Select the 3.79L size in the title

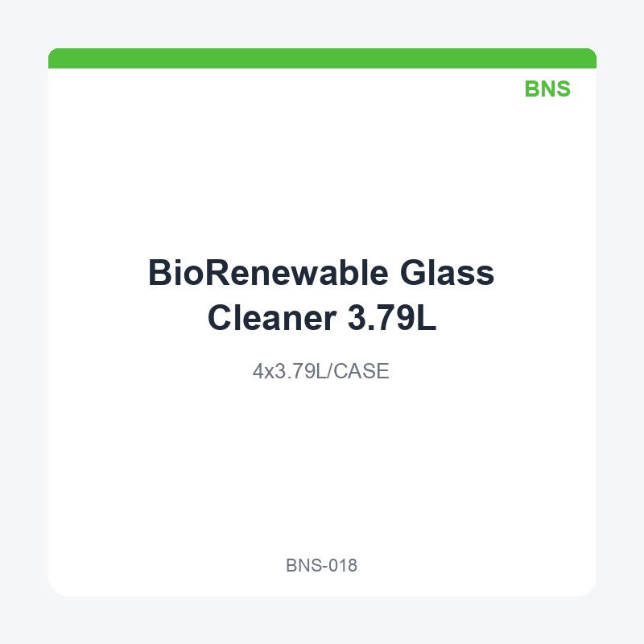click(392, 317)
